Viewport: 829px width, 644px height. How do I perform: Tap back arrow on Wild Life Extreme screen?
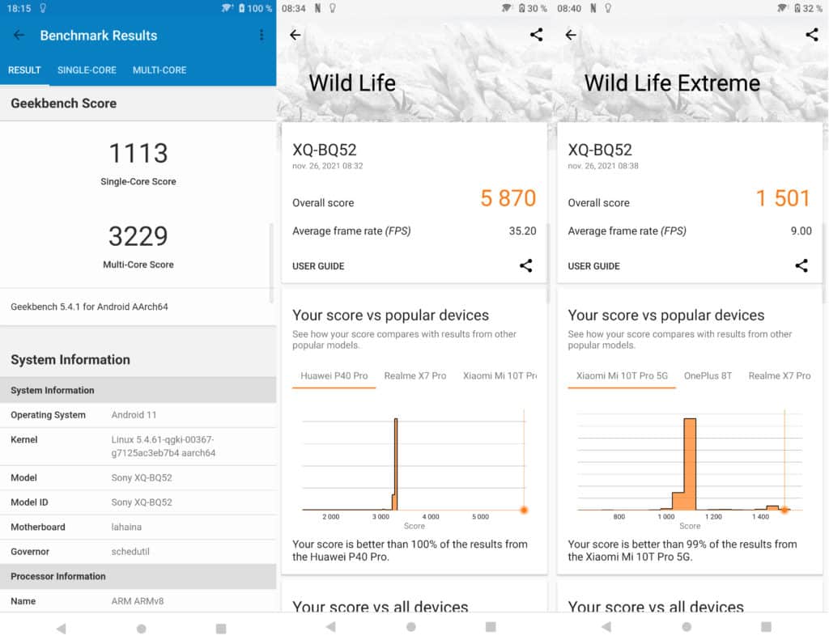pyautogui.click(x=571, y=35)
